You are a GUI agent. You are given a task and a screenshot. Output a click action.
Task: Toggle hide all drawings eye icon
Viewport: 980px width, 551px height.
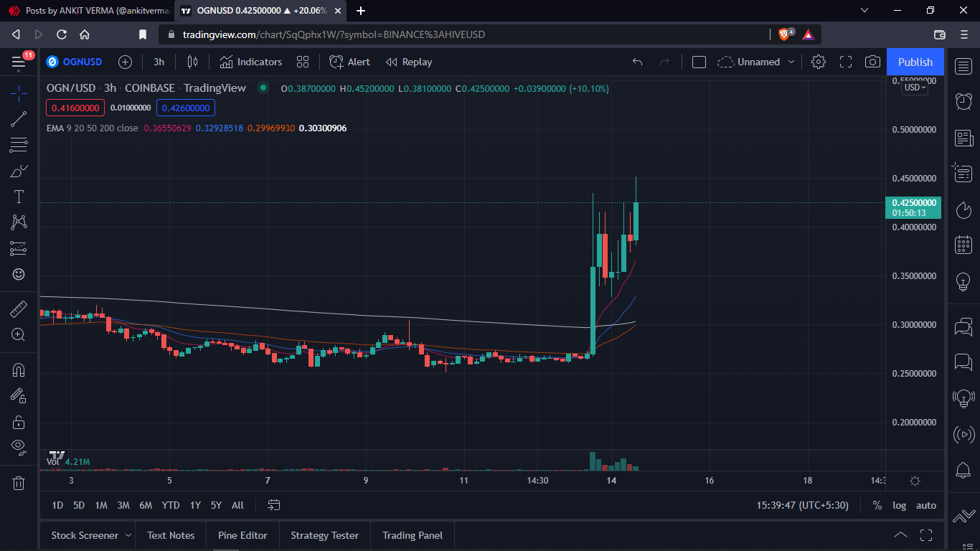(19, 447)
